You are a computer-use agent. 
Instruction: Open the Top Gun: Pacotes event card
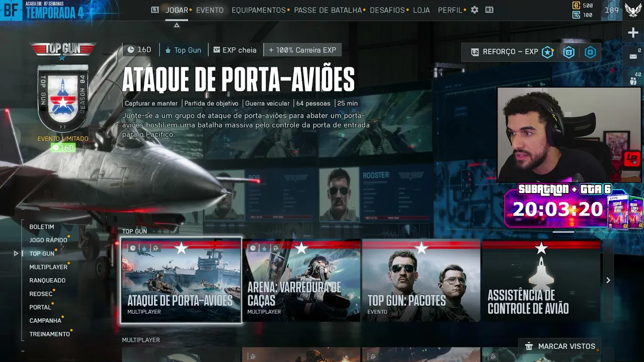pyautogui.click(x=421, y=280)
